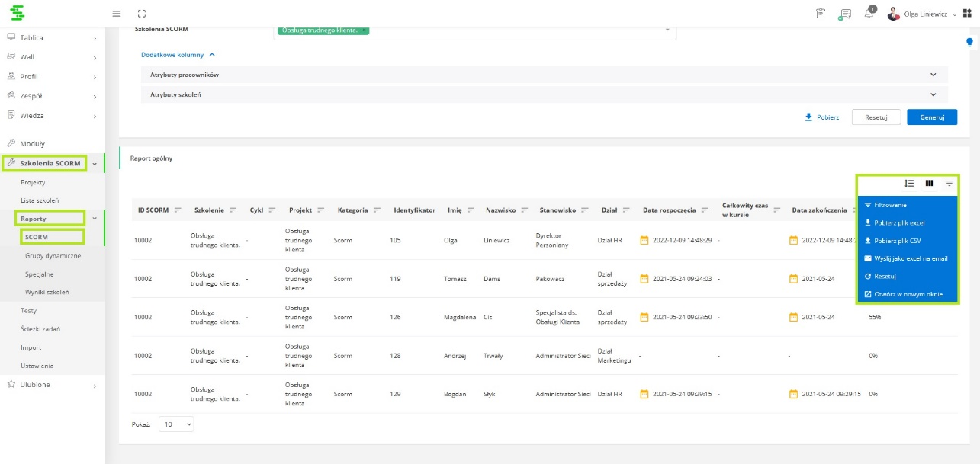Viewport: 980px width, 464px height.
Task: Click the row height icon above table
Action: click(x=909, y=183)
